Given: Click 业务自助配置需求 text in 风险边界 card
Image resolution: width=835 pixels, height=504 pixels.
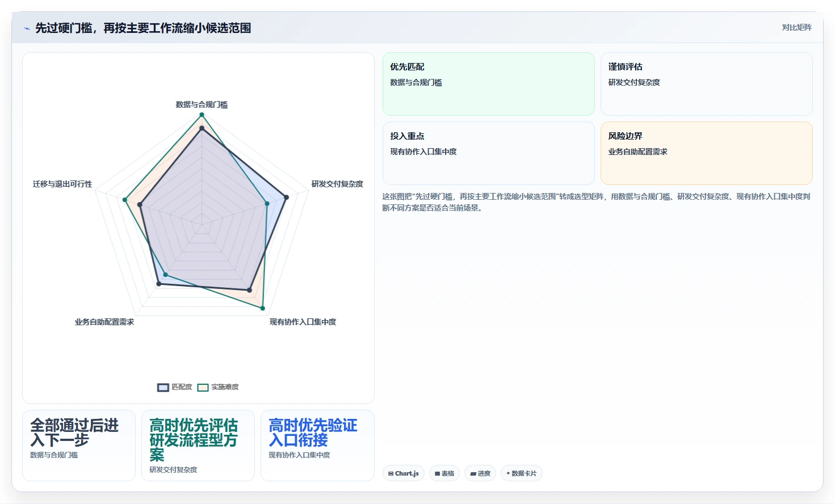Looking at the screenshot, I should [x=637, y=152].
